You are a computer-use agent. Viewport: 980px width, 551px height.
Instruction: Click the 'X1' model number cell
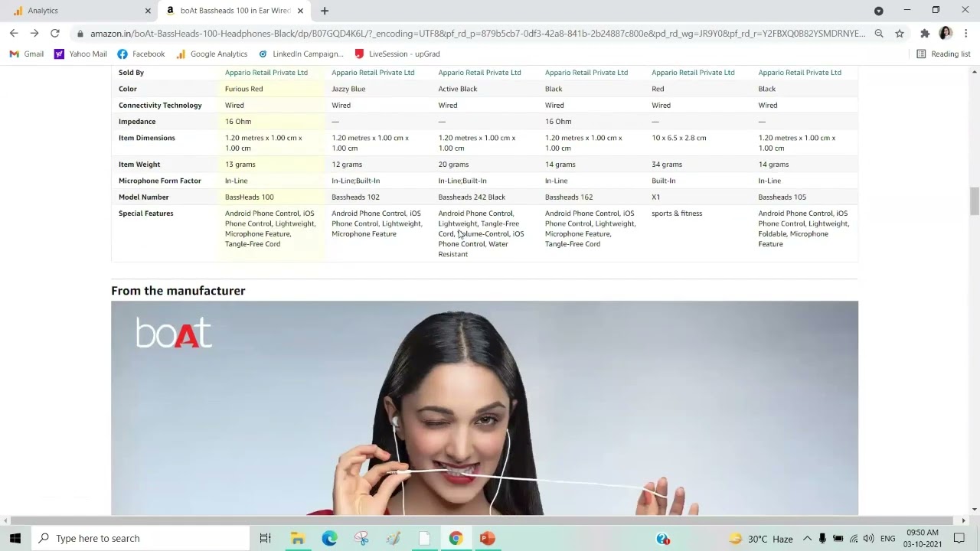click(x=656, y=197)
